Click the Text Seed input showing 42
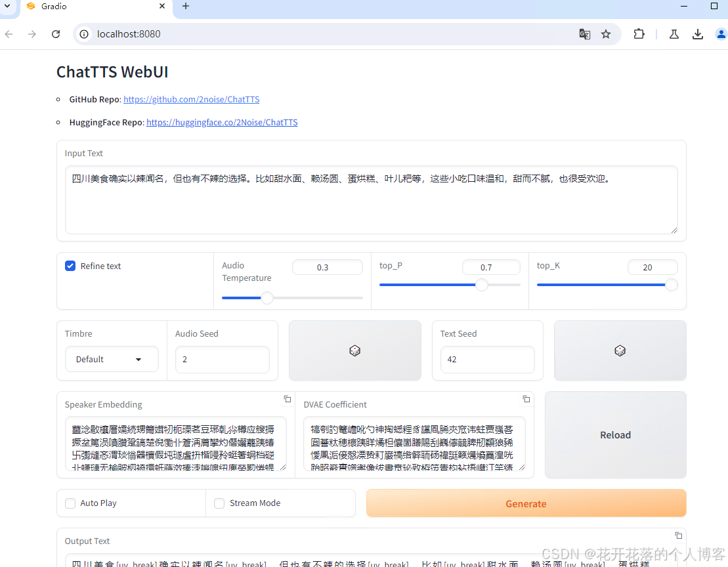Screen dimensions: 728x567 [x=488, y=359]
